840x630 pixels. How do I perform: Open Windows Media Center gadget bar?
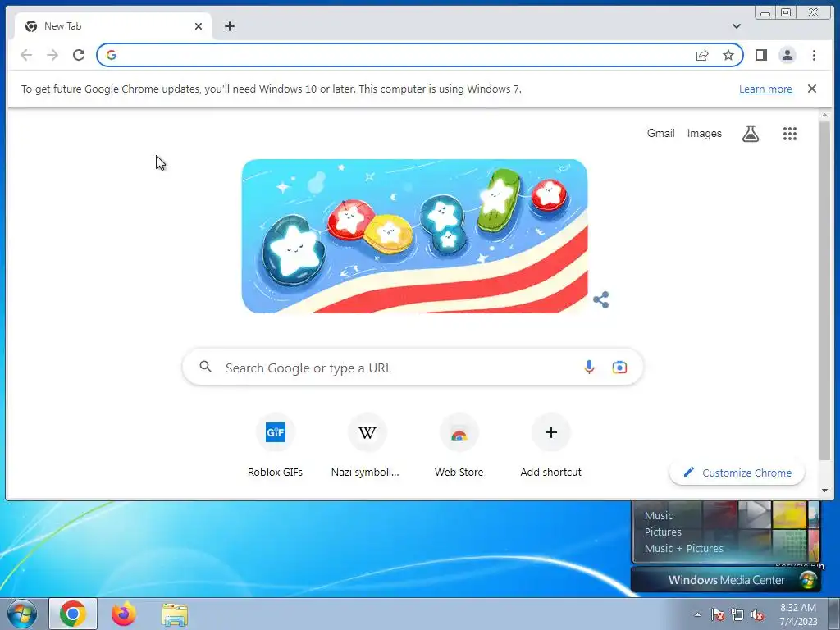pyautogui.click(x=726, y=580)
